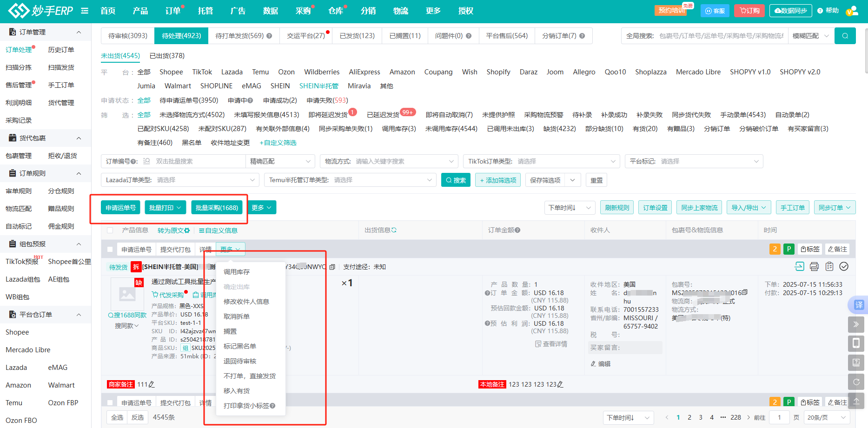Open the 平台标记 dropdown
The width and height of the screenshot is (868, 428).
coord(694,161)
